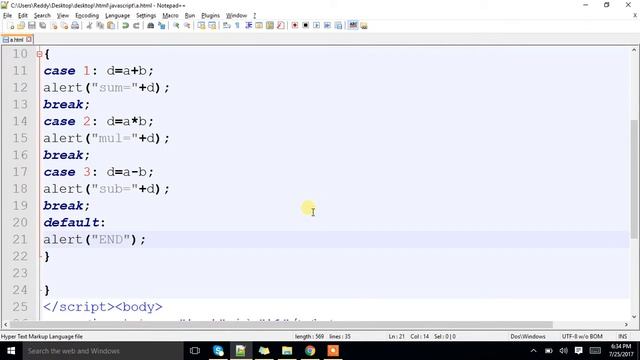
Task: Toggle the indent guide icon
Action: pyautogui.click(x=249, y=26)
